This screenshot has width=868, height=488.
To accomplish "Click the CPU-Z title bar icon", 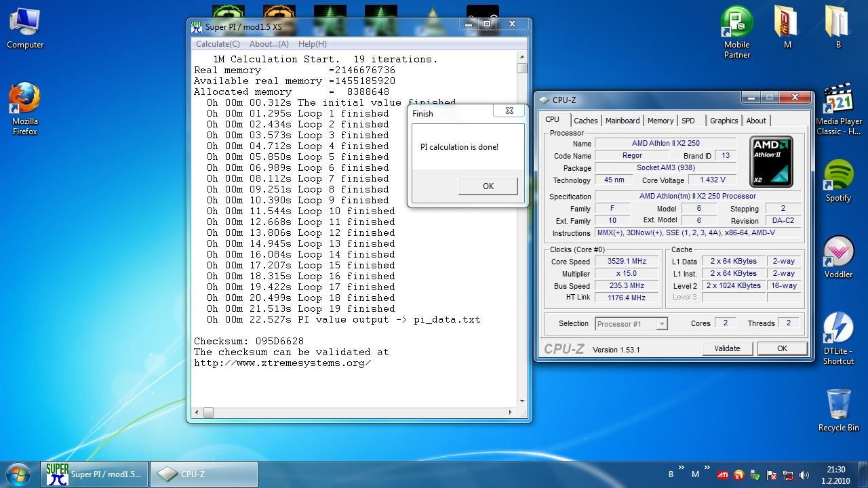I will pos(544,100).
